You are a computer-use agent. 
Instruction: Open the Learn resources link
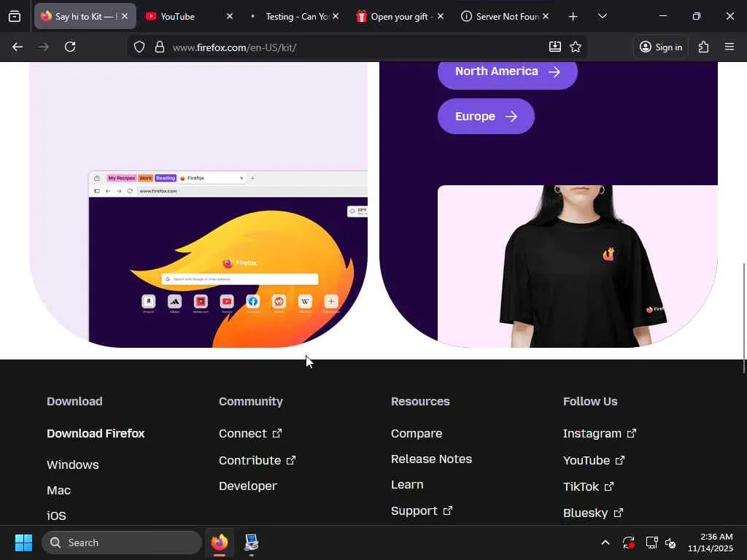pyautogui.click(x=407, y=485)
